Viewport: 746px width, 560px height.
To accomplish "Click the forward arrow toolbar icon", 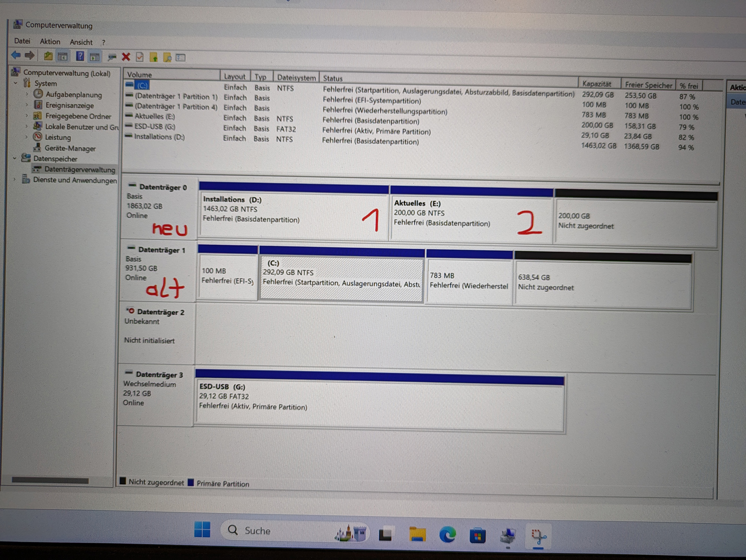I will coord(30,56).
